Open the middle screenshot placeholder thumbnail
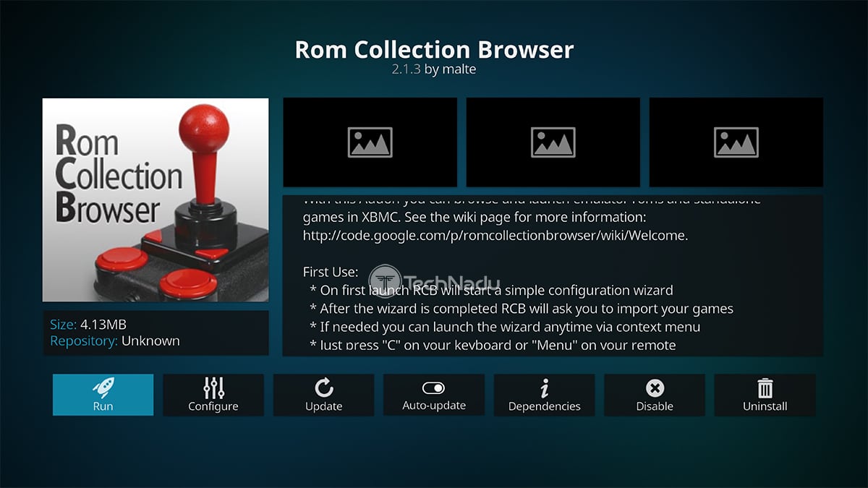The image size is (868, 488). (x=553, y=142)
